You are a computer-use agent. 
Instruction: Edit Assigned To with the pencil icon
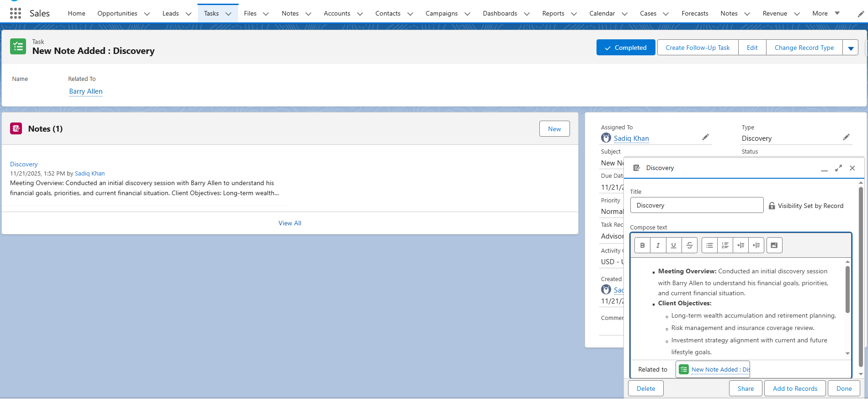705,137
